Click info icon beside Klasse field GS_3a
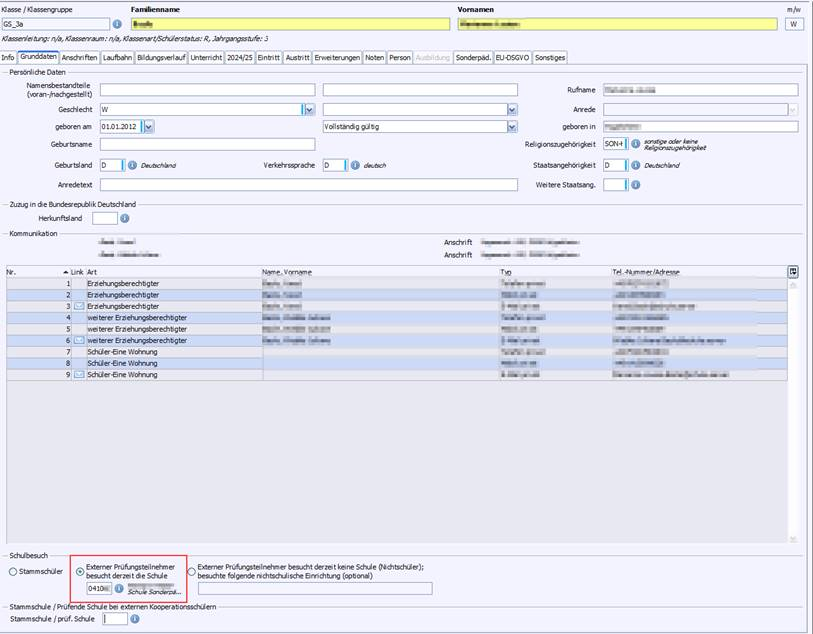 click(117, 24)
